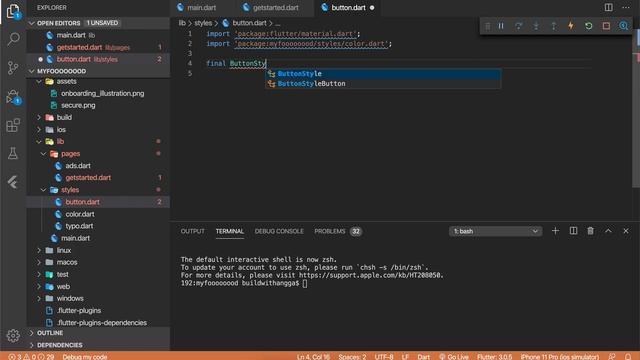Click debug Step Into
This screenshot has width=640, height=360.
(x=536, y=26)
